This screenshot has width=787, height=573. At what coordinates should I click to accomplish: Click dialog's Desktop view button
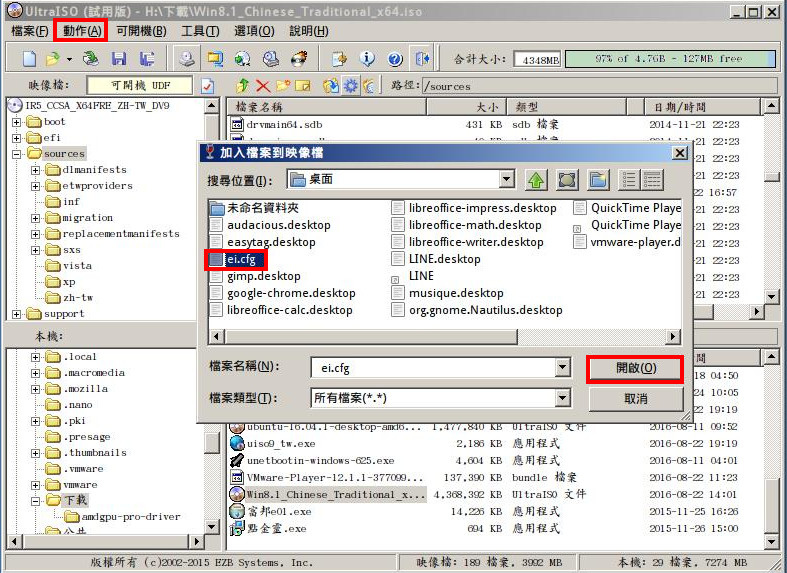pos(567,180)
